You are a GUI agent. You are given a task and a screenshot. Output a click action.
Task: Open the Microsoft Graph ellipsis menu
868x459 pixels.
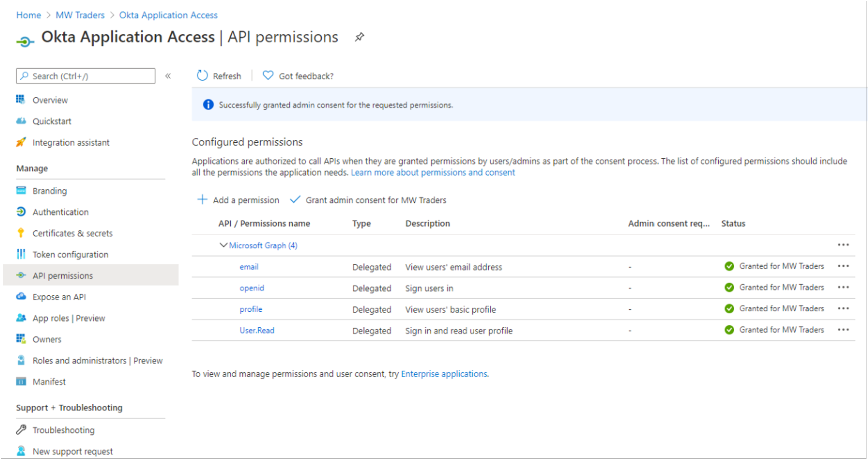click(843, 243)
